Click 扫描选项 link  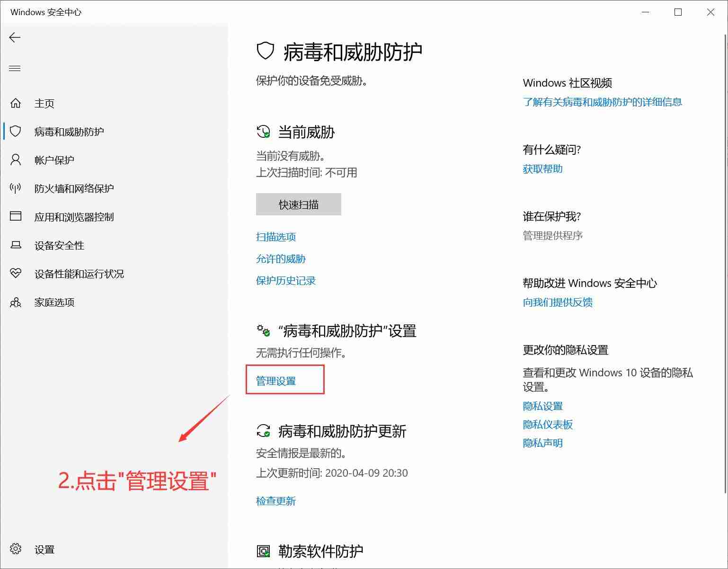coord(275,237)
